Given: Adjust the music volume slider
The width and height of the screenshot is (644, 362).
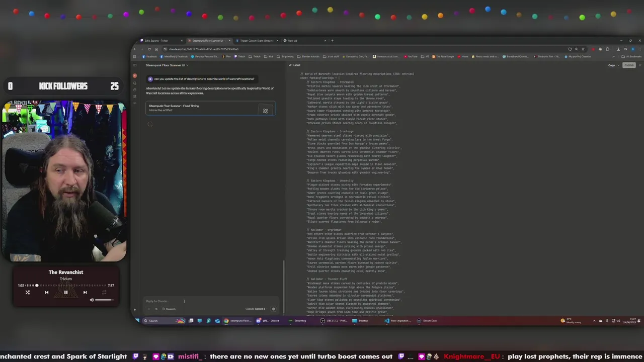Looking at the screenshot, I should click(x=104, y=300).
